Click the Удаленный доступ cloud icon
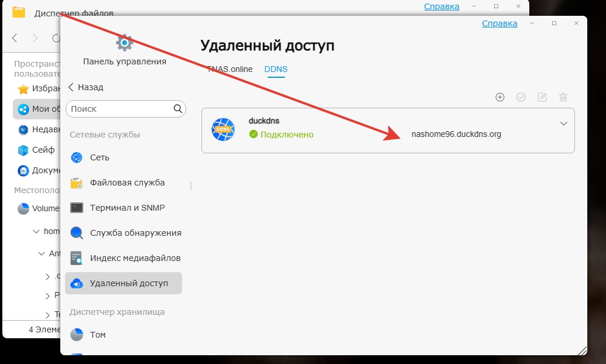This screenshot has width=606, height=364. (77, 284)
